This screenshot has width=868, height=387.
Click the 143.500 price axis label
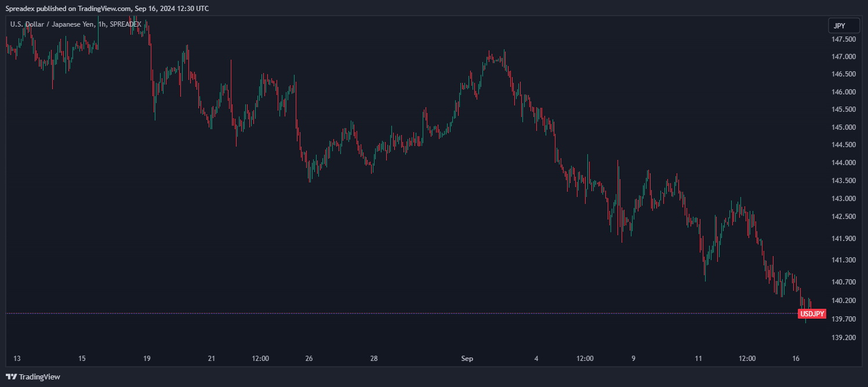(844, 181)
